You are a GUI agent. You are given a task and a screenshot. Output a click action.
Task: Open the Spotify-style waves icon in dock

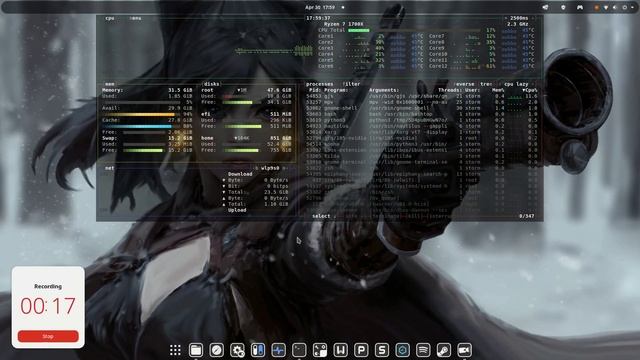coord(423,350)
